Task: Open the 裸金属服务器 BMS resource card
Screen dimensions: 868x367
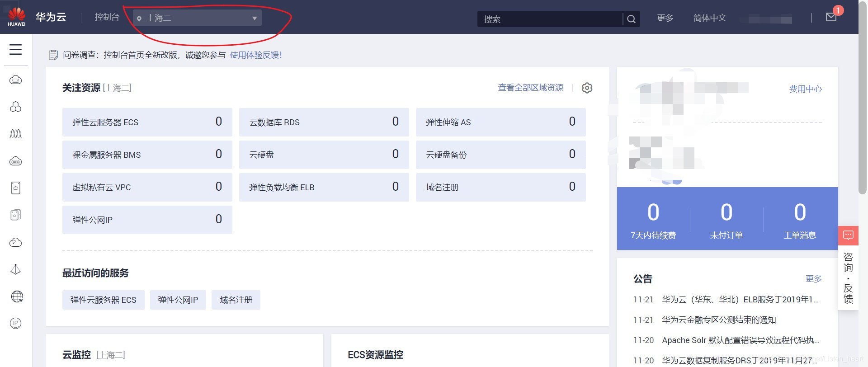Action: pos(147,155)
